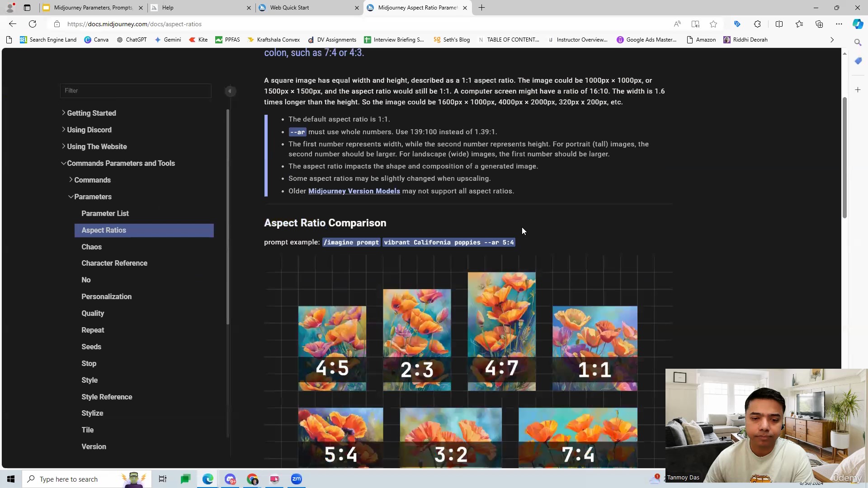Select Aspect Ratios in sidebar

pos(144,230)
